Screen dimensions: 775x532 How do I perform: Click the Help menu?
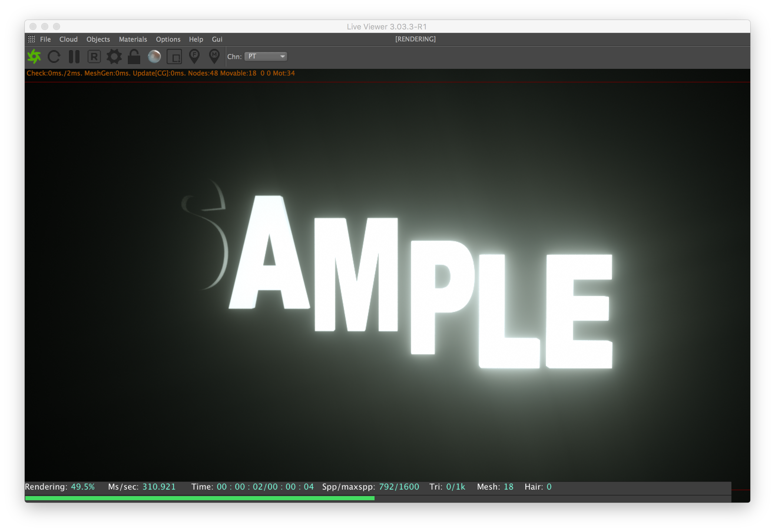(196, 39)
